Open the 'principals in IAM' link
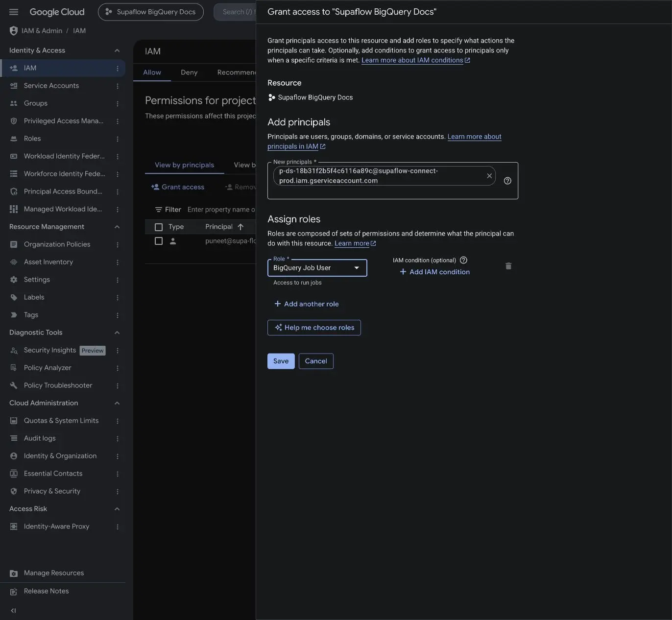This screenshot has width=672, height=620. (x=296, y=146)
